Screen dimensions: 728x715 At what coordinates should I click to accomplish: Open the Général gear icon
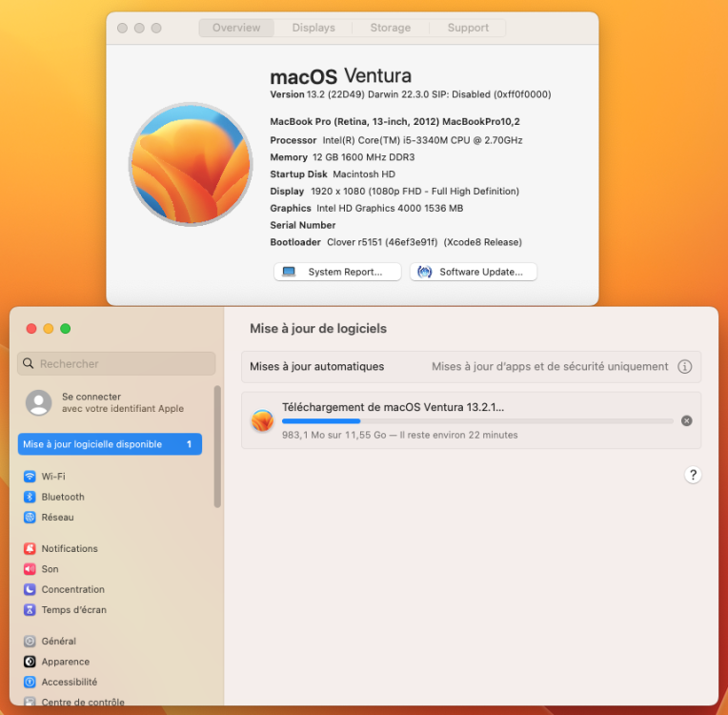(30, 642)
